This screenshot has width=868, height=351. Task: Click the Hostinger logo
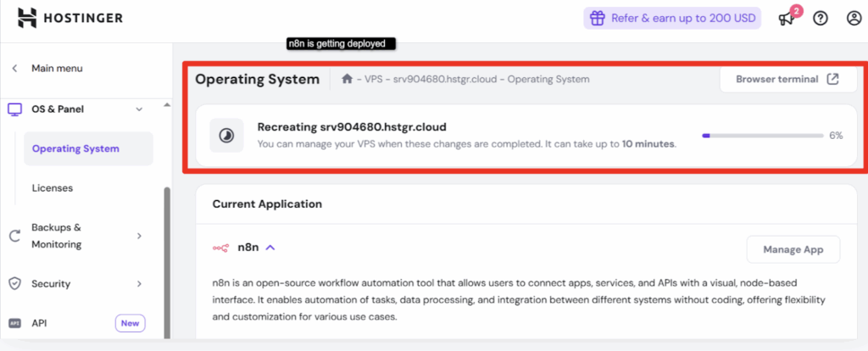(70, 19)
